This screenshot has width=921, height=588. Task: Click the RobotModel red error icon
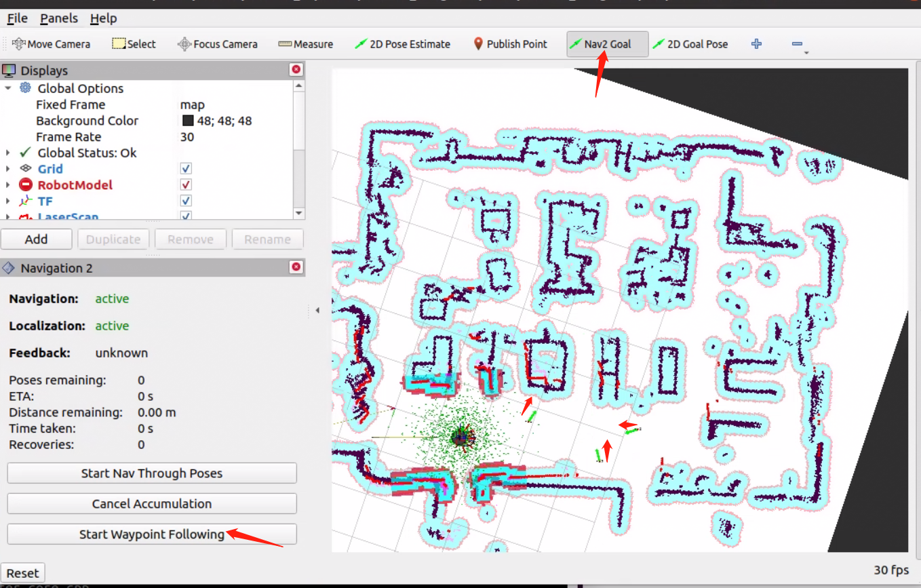click(x=25, y=184)
